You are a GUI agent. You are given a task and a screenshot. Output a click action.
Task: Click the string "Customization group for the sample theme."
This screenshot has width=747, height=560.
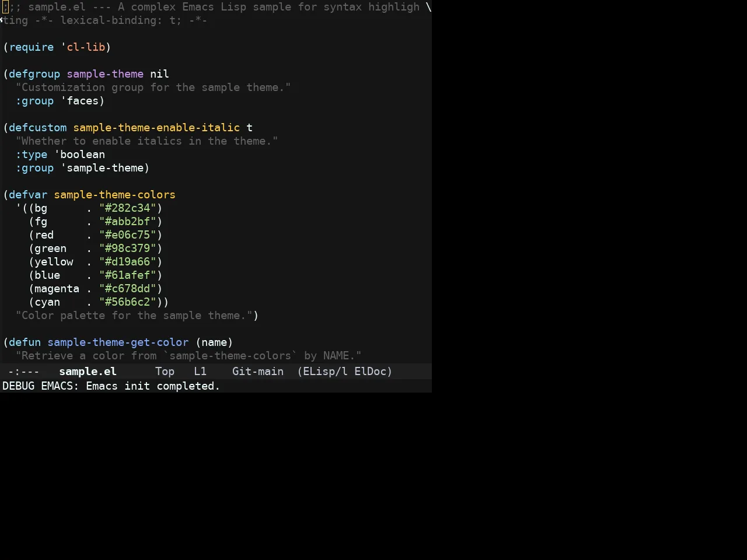click(153, 87)
